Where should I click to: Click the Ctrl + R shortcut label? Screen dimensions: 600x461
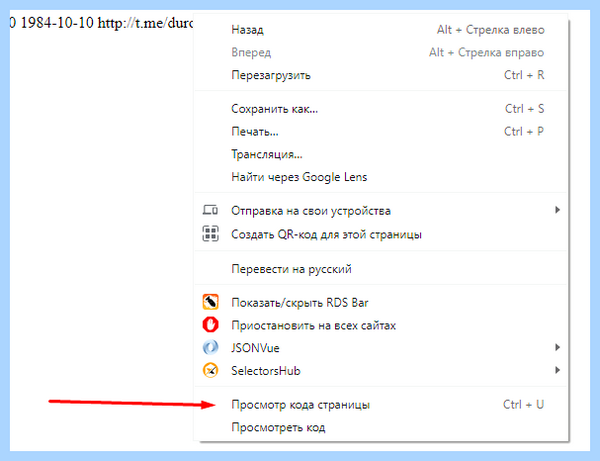[524, 75]
